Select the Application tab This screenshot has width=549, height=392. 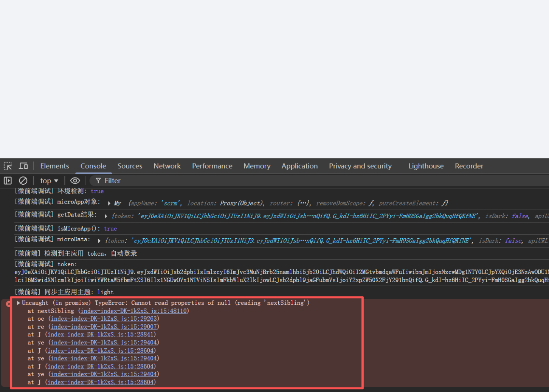tap(299, 166)
